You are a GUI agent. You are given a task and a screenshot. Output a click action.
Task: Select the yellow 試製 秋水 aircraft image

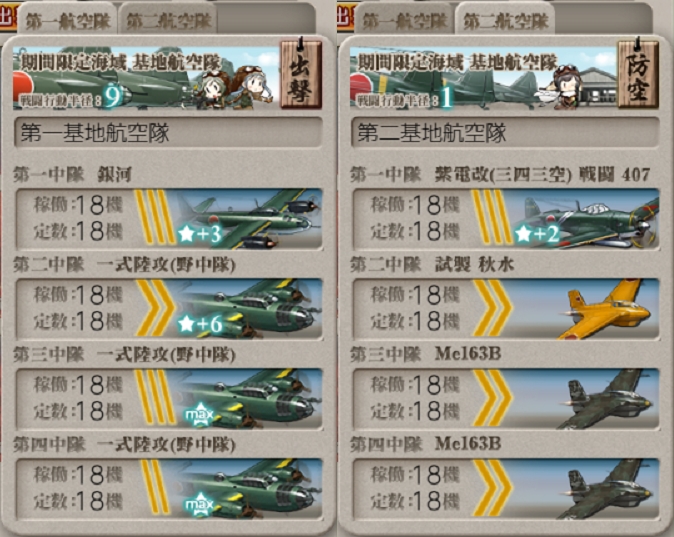[608, 309]
